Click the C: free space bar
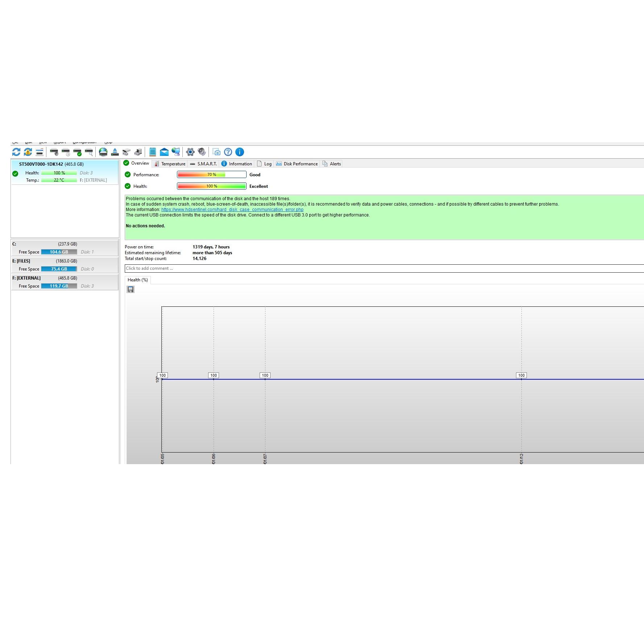Screen dimensions: 644x644 coord(59,252)
